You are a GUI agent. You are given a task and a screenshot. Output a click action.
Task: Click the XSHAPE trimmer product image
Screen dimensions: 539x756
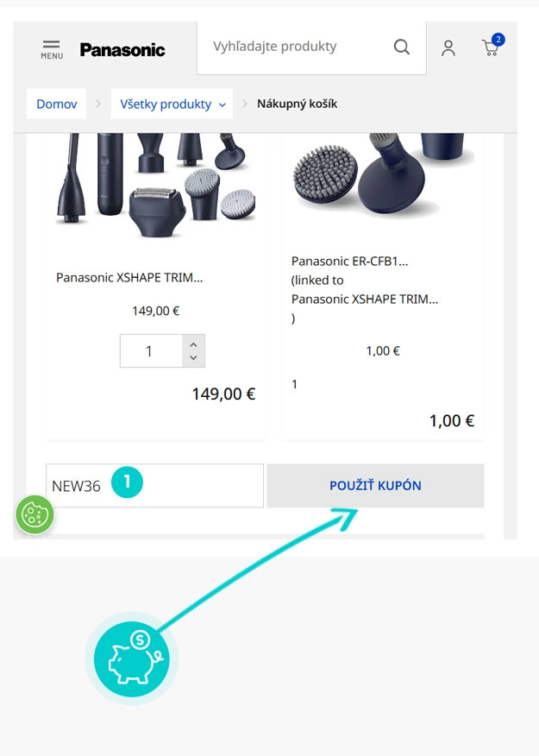point(155,184)
